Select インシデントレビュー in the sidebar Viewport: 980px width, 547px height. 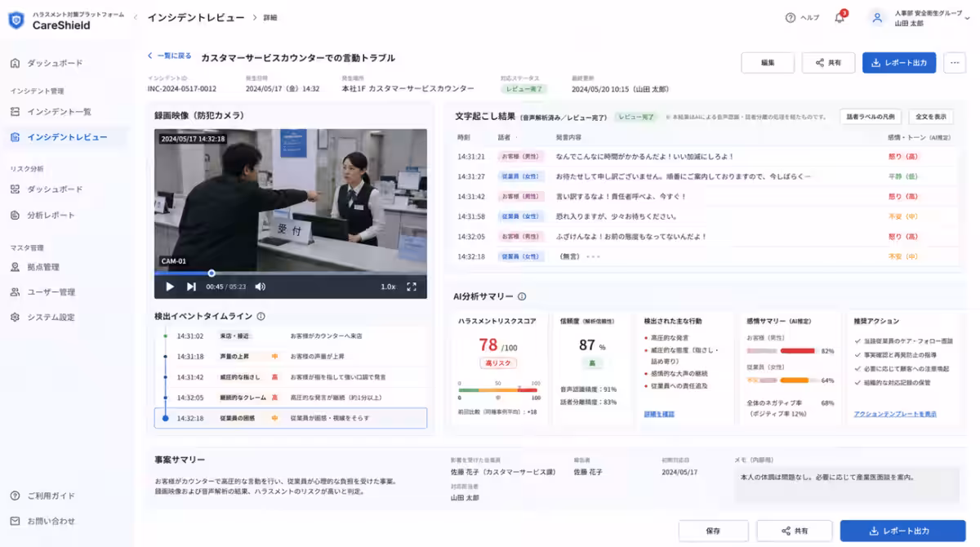coord(65,137)
